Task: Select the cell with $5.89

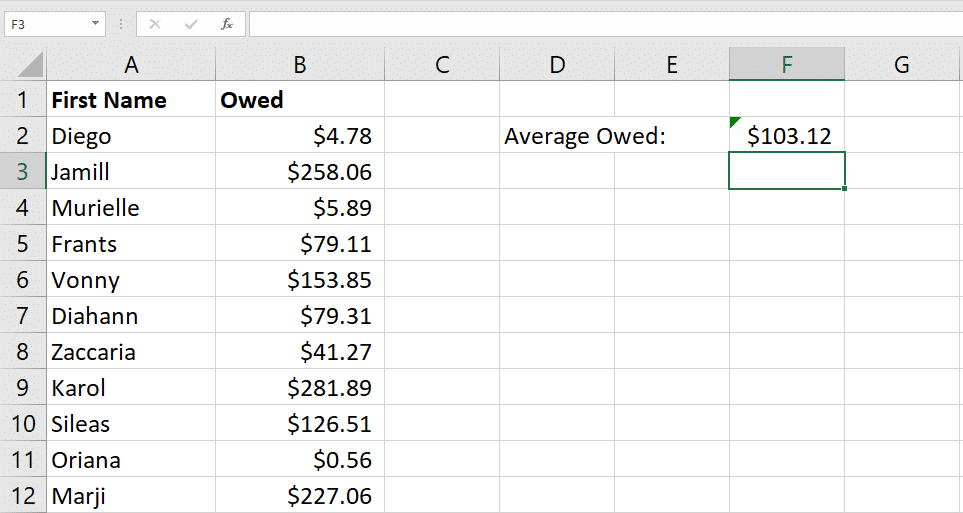Action: (300, 207)
